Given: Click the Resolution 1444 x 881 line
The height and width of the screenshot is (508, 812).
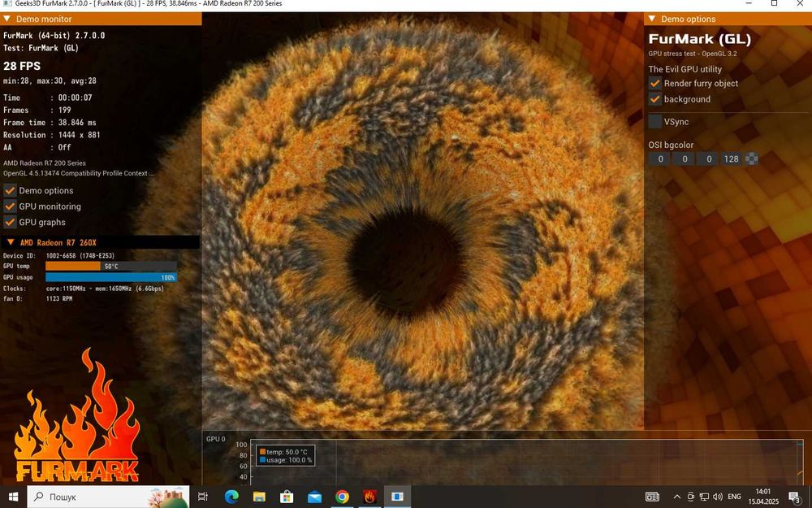Looking at the screenshot, I should (52, 135).
